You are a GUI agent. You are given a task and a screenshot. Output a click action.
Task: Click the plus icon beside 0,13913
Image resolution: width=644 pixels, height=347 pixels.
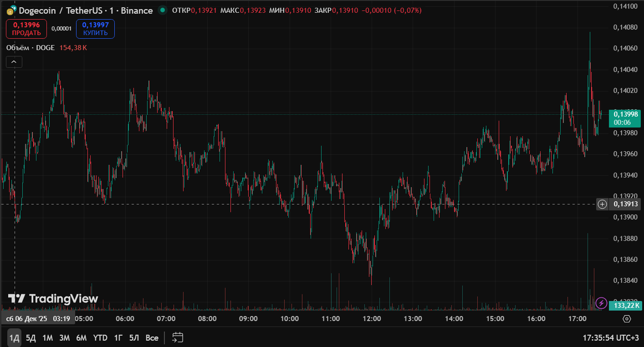click(x=602, y=204)
